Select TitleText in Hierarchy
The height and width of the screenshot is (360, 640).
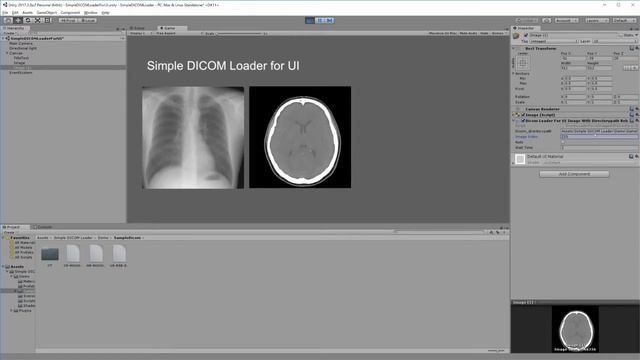click(x=21, y=58)
